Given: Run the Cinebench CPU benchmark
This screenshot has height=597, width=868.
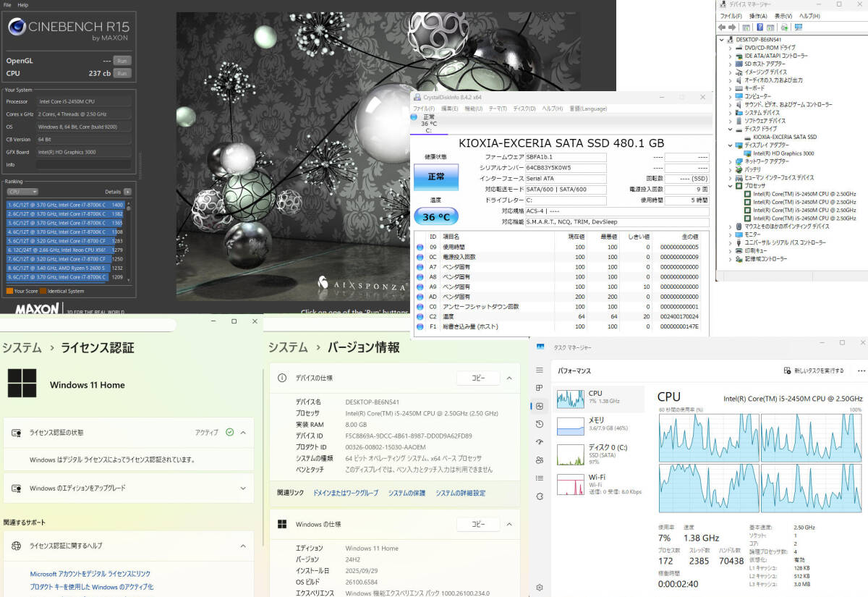Looking at the screenshot, I should tap(122, 73).
